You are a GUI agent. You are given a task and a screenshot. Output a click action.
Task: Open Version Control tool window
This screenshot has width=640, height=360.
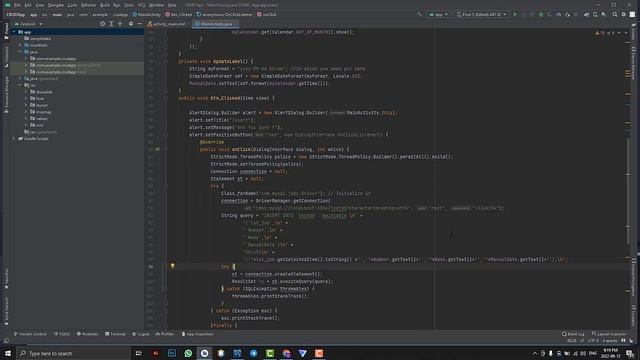click(31, 334)
